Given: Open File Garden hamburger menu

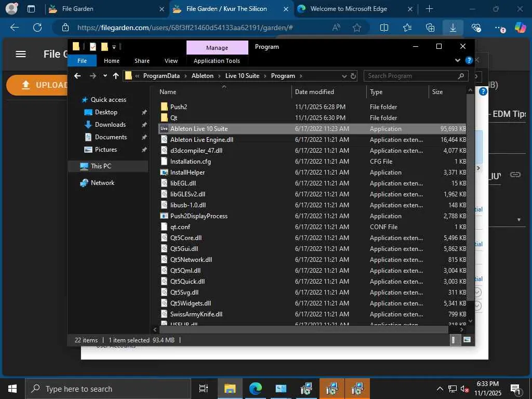Looking at the screenshot, I should [21, 54].
